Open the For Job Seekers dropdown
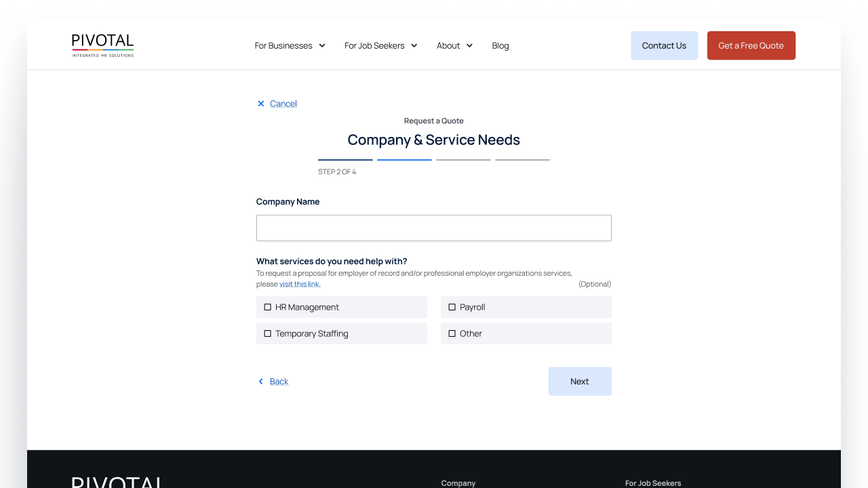Screen dimensions: 868x488 tap(380, 45)
